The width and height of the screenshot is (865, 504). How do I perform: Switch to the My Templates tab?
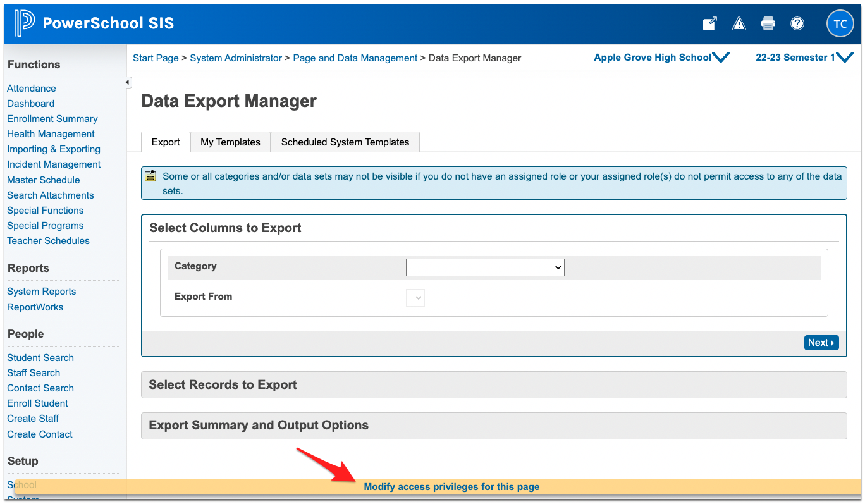tap(230, 142)
